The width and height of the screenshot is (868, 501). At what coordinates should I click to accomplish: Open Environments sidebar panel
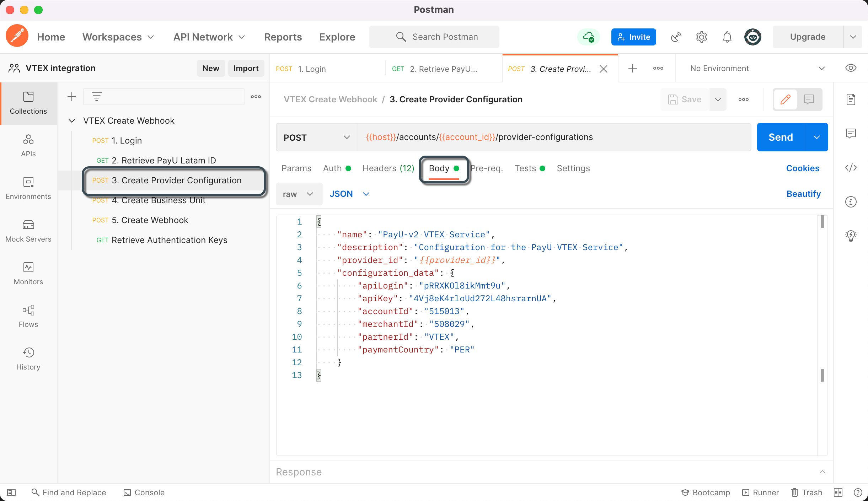(28, 188)
